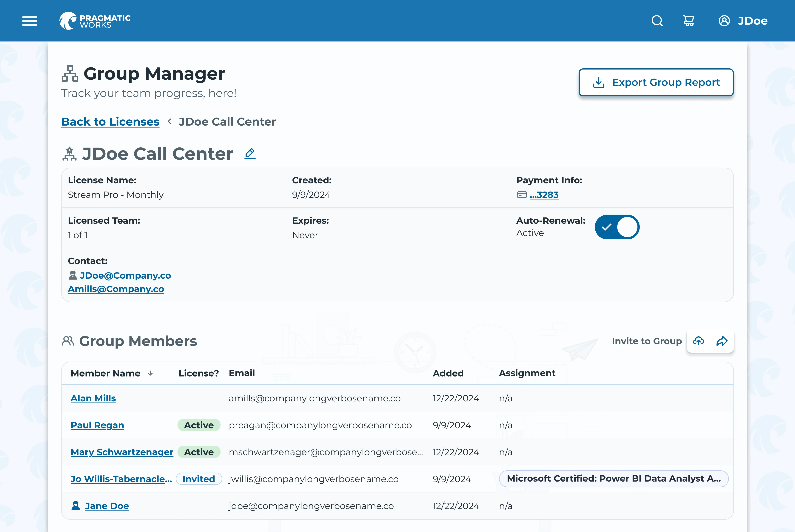Screen dimensions: 795x532
Task: Click the truncated mschwartzenager email cell
Action: point(326,452)
